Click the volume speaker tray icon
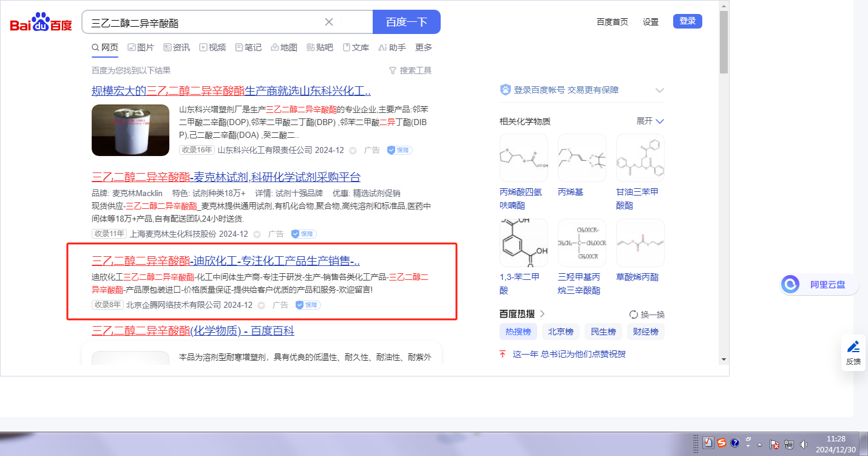 coord(804,444)
